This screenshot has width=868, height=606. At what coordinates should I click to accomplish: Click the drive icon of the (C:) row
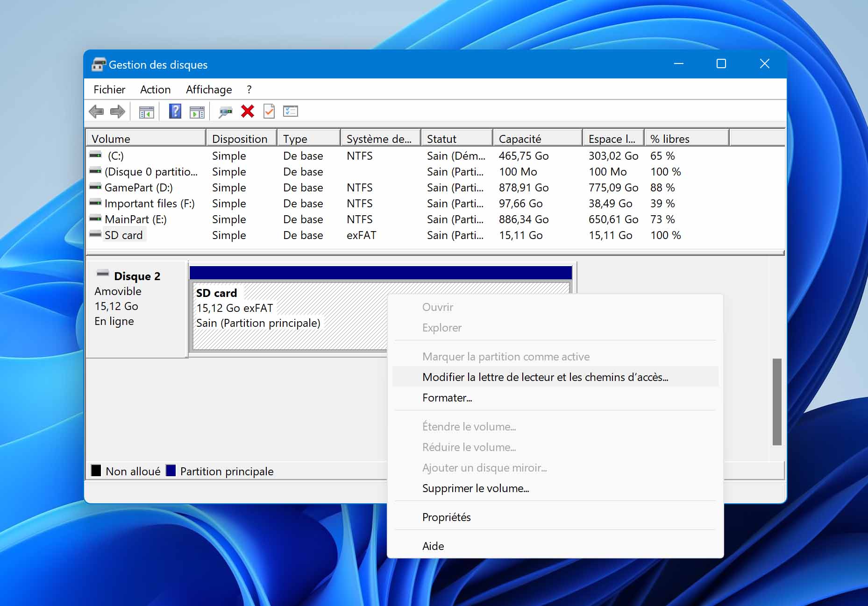tap(95, 155)
